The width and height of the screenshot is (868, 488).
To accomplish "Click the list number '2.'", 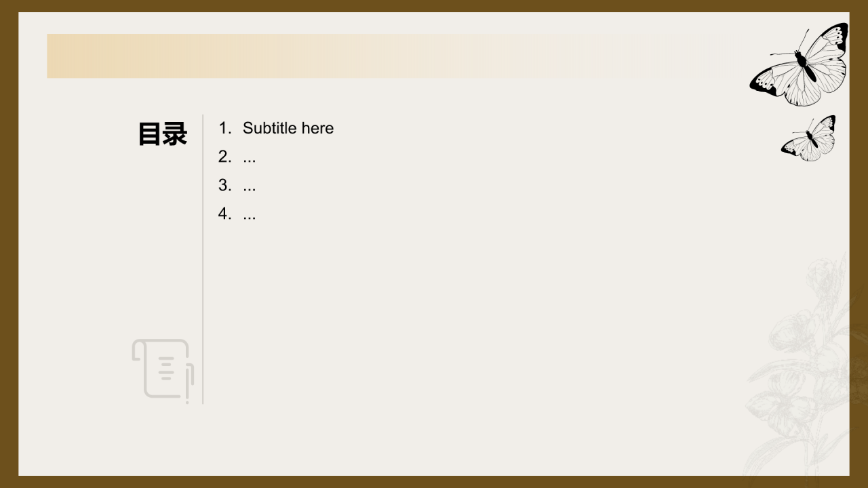I will click(225, 157).
